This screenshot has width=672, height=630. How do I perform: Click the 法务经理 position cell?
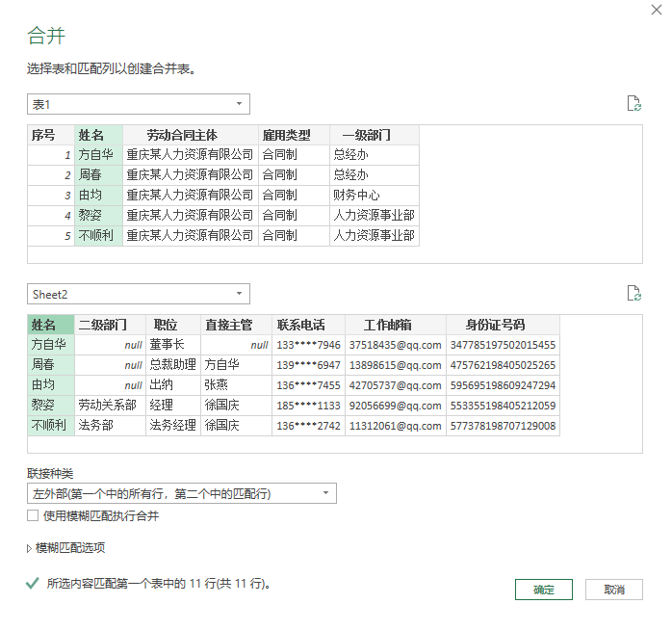point(173,425)
